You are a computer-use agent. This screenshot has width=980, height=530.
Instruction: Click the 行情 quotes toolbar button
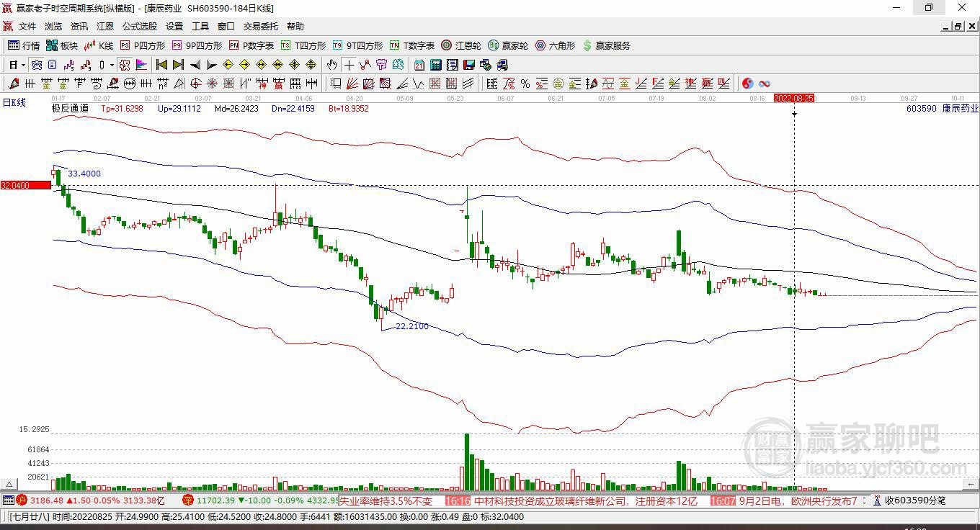pyautogui.click(x=24, y=45)
